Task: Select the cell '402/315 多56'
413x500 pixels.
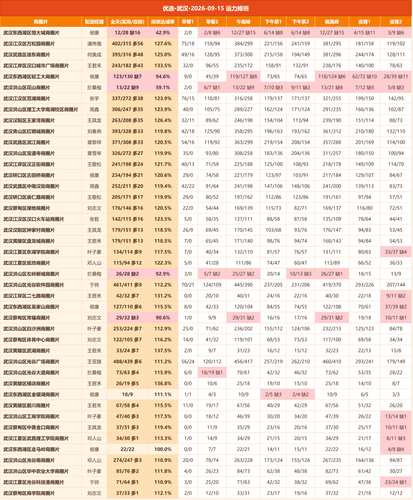Action: (x=127, y=44)
